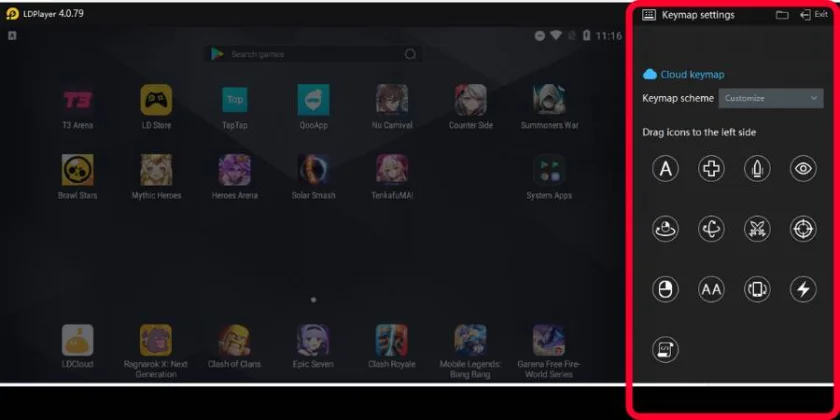Open the System Apps folder
Screen dimensions: 840x420
[x=549, y=177]
